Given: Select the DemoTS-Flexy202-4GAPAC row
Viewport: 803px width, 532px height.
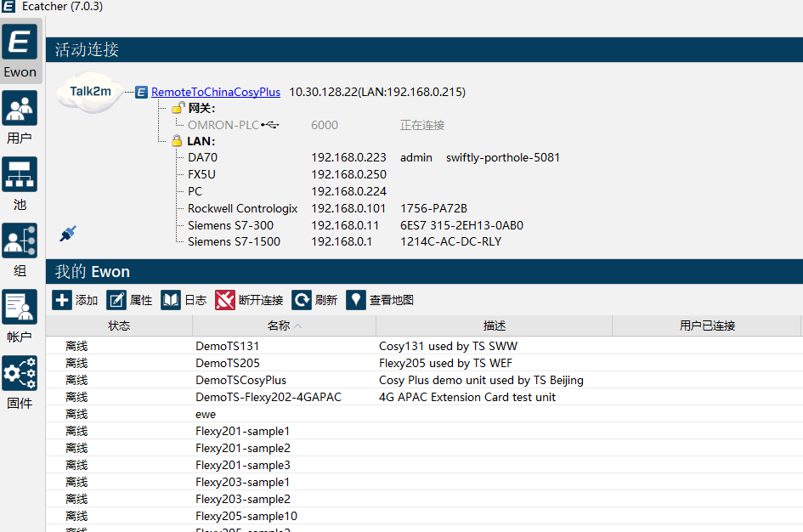Looking at the screenshot, I should [424, 397].
